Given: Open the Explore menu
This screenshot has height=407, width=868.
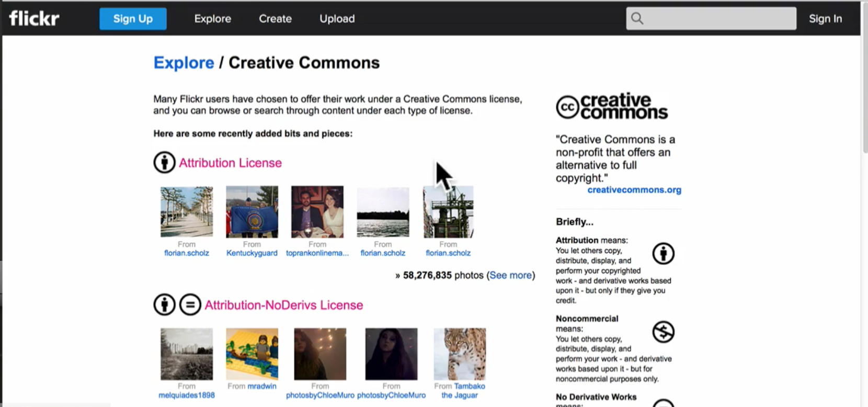Looking at the screenshot, I should point(212,19).
